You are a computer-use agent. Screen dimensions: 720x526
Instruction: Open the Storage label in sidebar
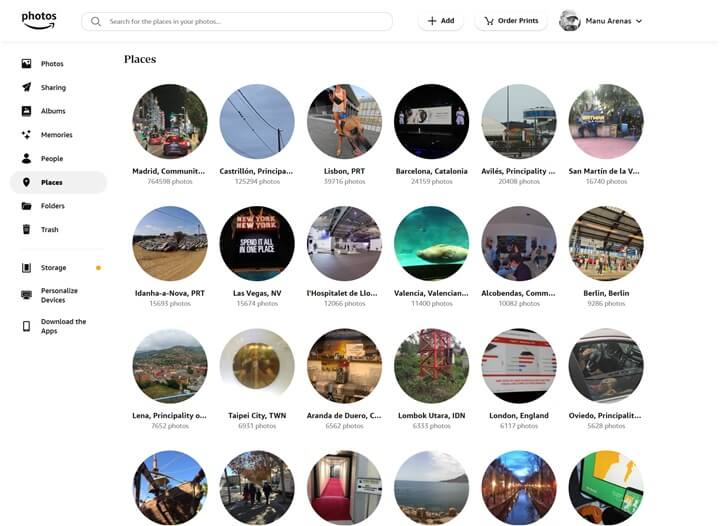coord(54,268)
